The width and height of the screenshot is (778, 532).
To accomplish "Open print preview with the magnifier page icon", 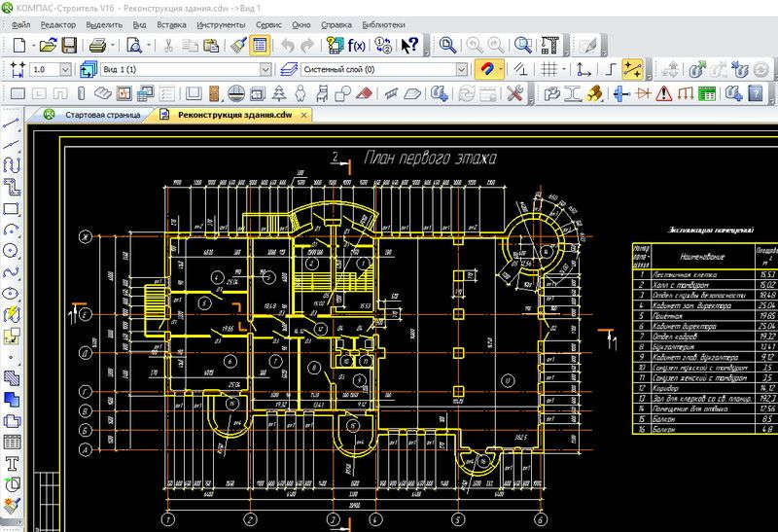I will 133,46.
